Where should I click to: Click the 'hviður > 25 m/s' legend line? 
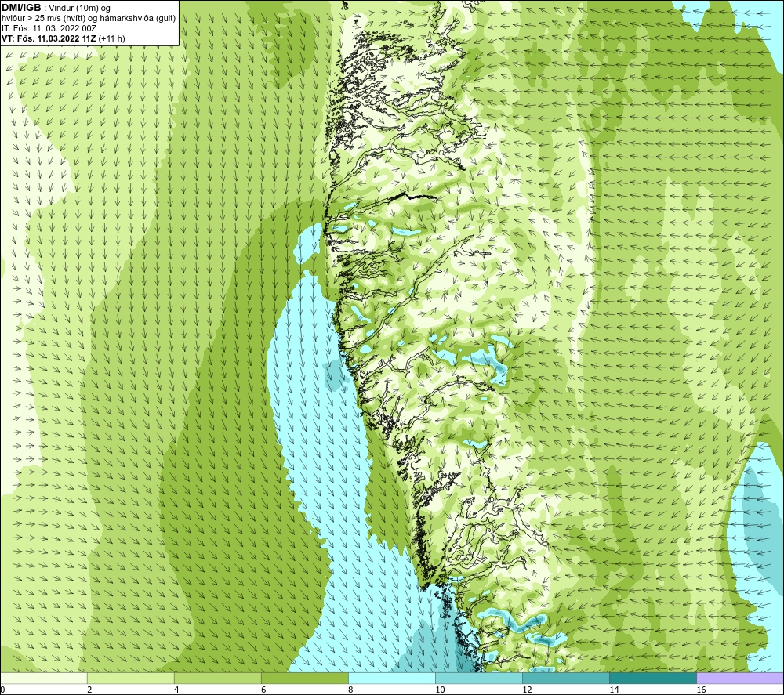(x=89, y=18)
